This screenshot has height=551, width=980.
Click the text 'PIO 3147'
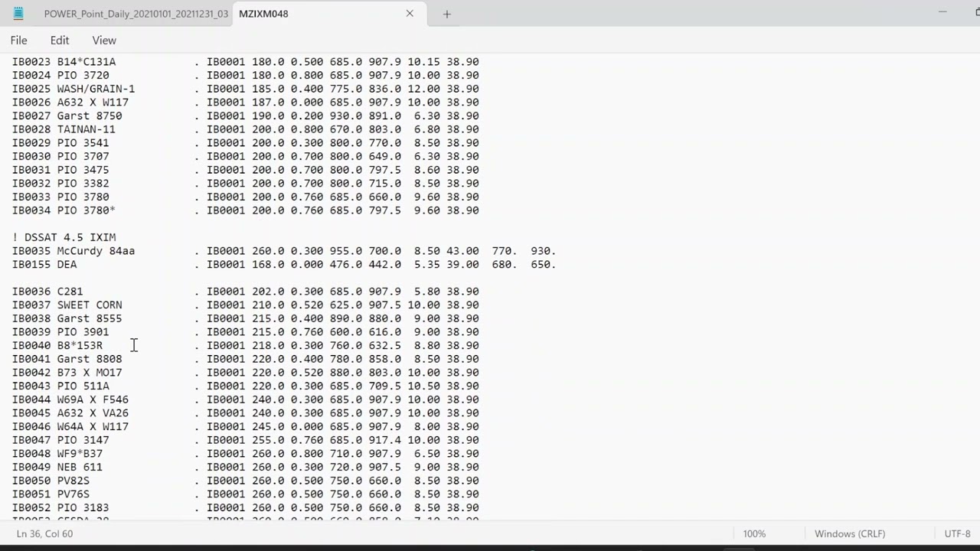83,440
